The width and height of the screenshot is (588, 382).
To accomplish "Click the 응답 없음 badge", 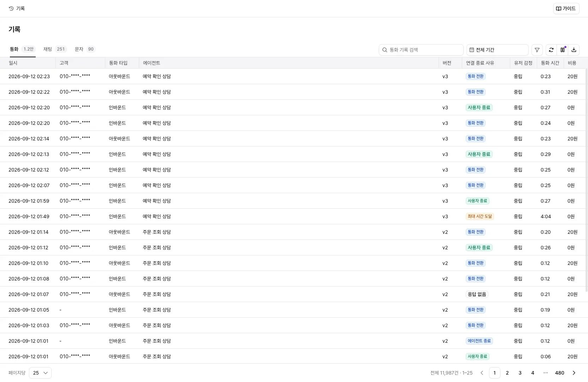I will 477,294.
